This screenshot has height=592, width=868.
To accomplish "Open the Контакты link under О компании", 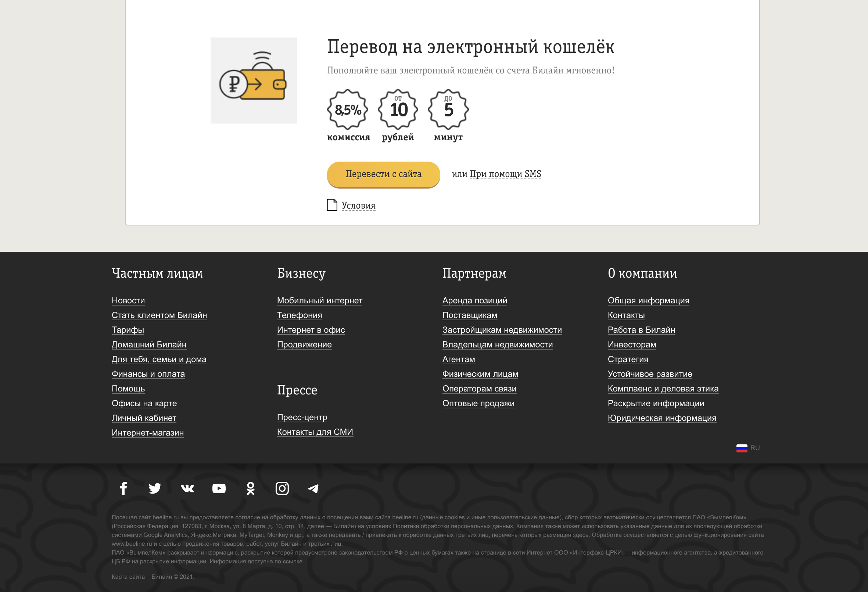I will [626, 315].
